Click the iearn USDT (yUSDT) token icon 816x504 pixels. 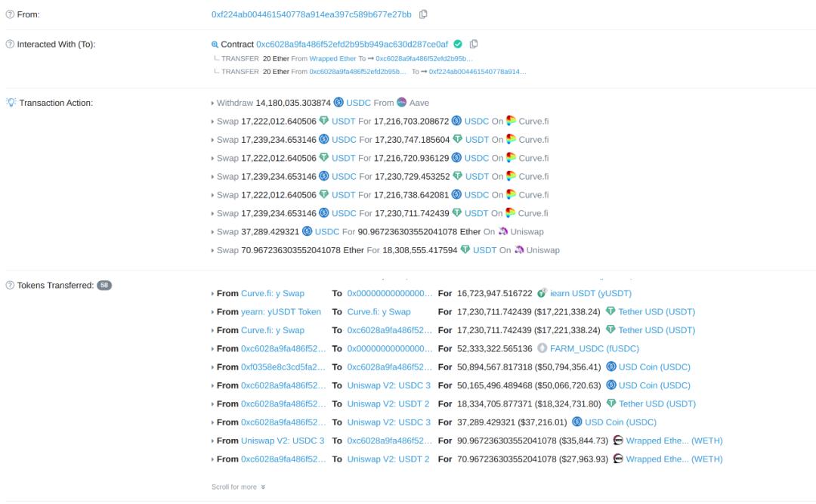[542, 292]
